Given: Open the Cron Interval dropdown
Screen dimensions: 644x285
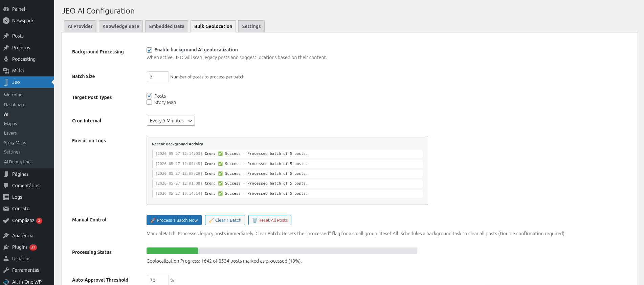Looking at the screenshot, I should coord(171,121).
